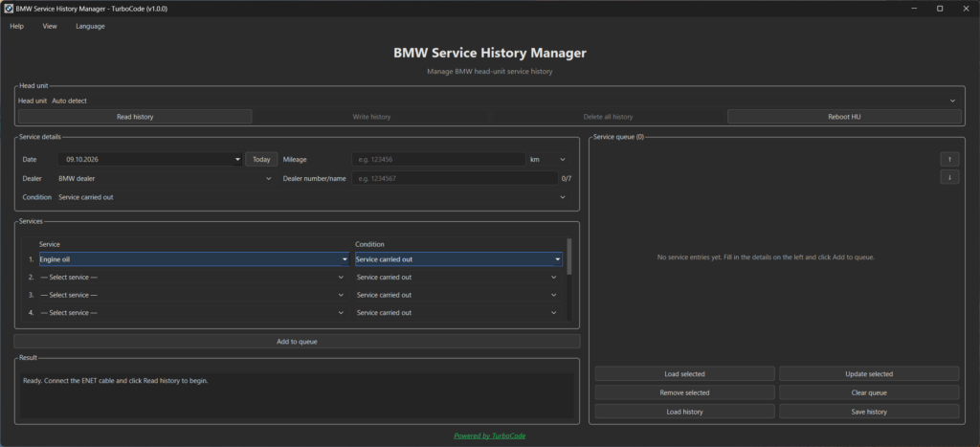This screenshot has height=447, width=980.
Task: Move queue entry down with arrow button
Action: pos(949,177)
